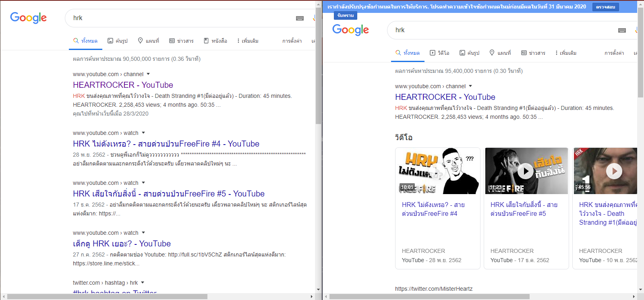This screenshot has height=300, width=644.
Task: Click right window horizontal scrollbar thumb
Action: coord(429,297)
